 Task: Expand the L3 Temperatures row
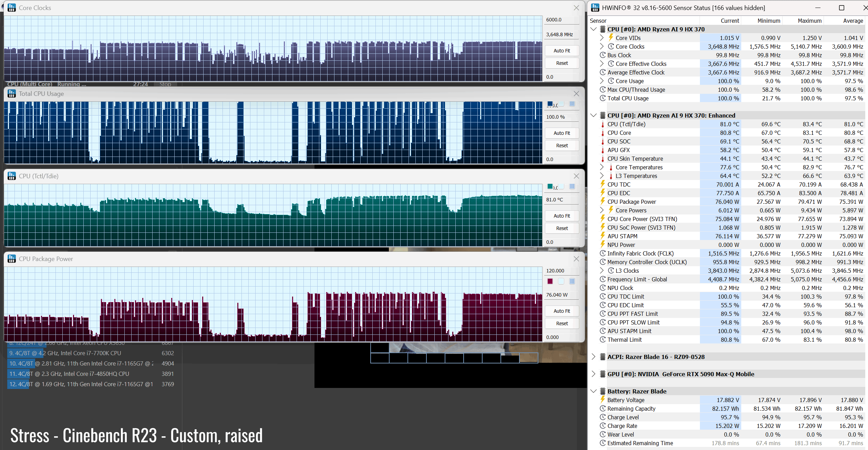coord(602,176)
